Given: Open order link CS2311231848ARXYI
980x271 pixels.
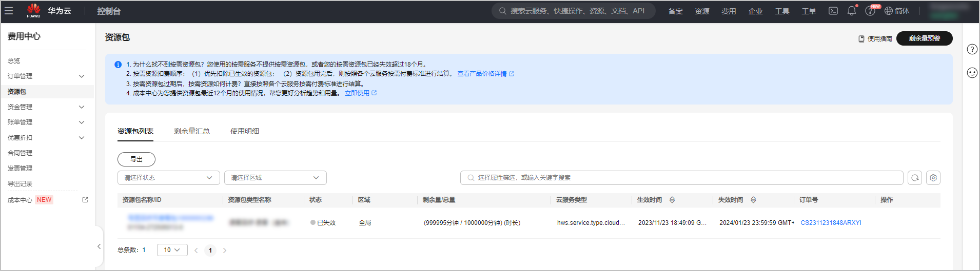Looking at the screenshot, I should [x=831, y=223].
